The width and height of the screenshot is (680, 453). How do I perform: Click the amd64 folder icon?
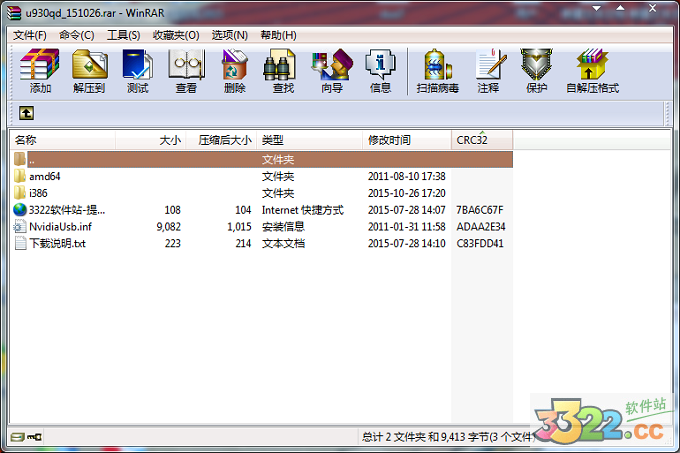tap(19, 176)
